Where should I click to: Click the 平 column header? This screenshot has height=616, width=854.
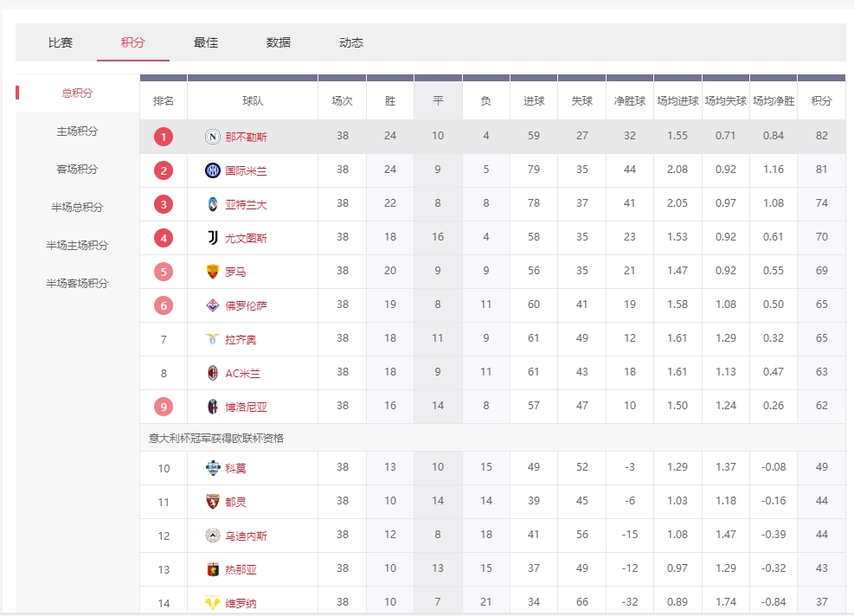click(438, 101)
